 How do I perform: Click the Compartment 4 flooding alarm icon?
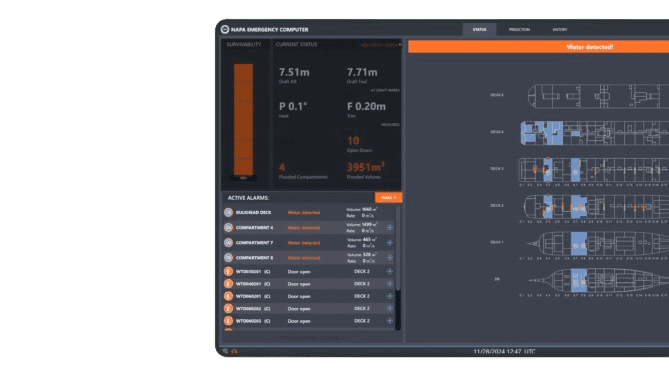tap(228, 227)
